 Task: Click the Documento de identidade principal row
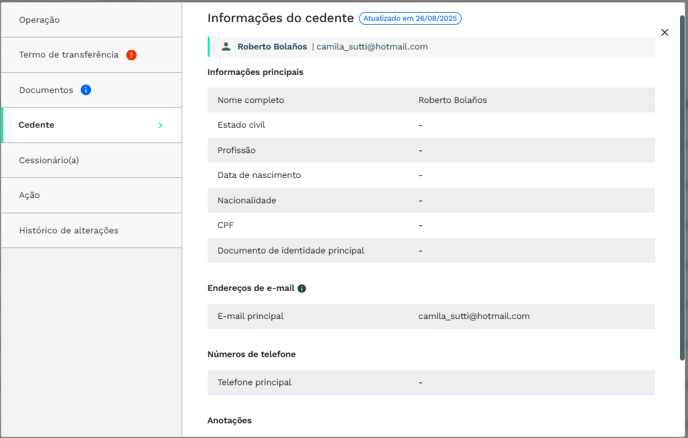pos(431,250)
